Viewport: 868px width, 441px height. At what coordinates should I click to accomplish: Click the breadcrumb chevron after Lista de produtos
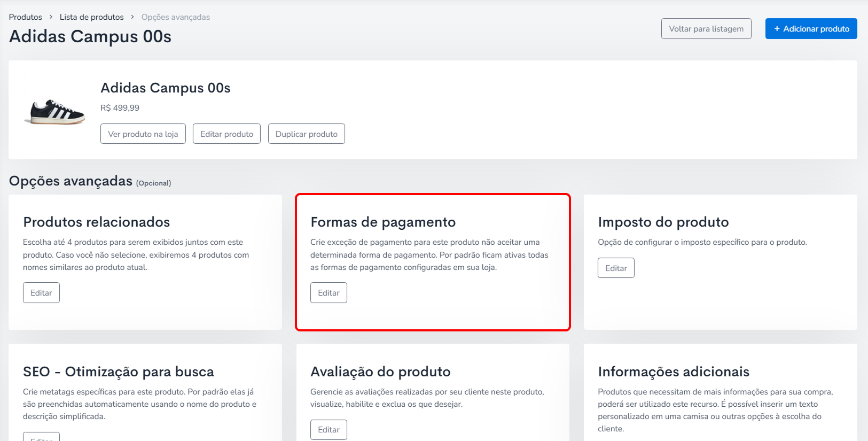click(132, 17)
